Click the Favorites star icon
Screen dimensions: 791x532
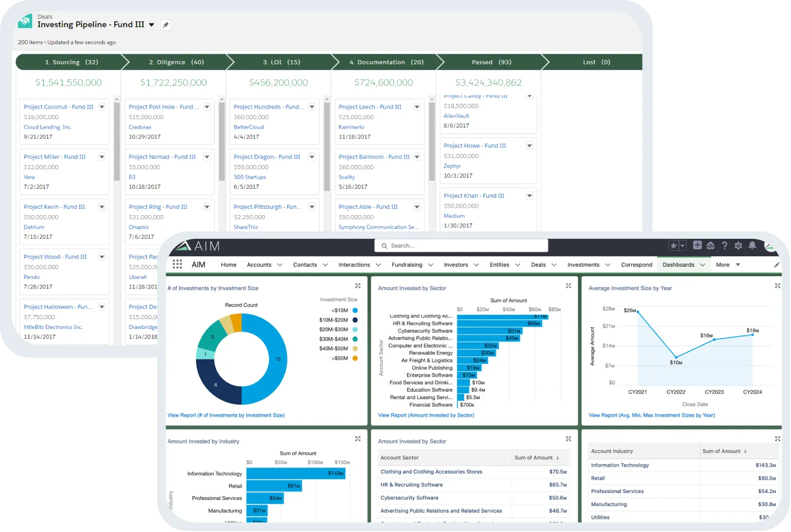pyautogui.click(x=673, y=246)
